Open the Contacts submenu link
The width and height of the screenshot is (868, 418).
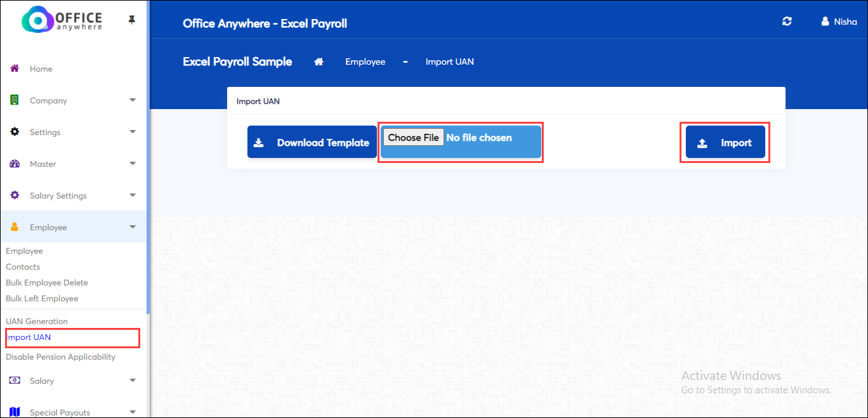[x=23, y=267]
